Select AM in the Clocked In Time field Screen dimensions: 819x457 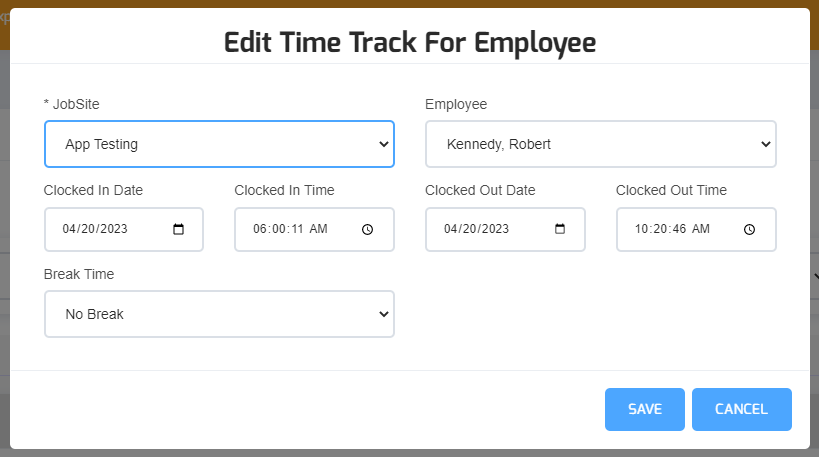pyautogui.click(x=318, y=229)
